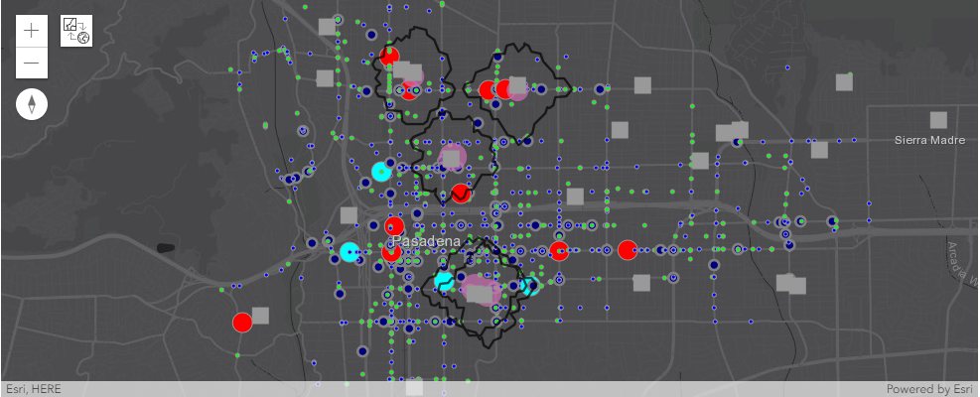Click the Esri, HERE attribution text
The width and height of the screenshot is (980, 397).
pyautogui.click(x=34, y=389)
